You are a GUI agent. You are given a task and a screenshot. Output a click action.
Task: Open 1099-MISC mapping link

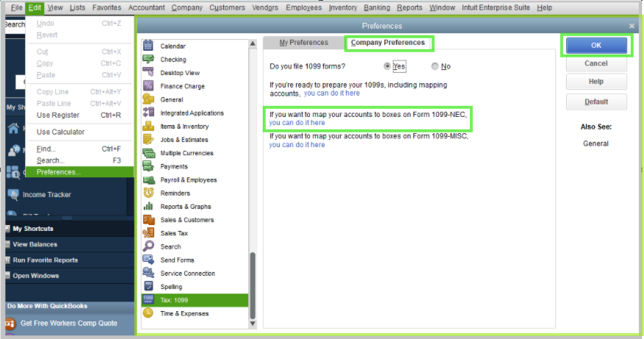coord(297,144)
